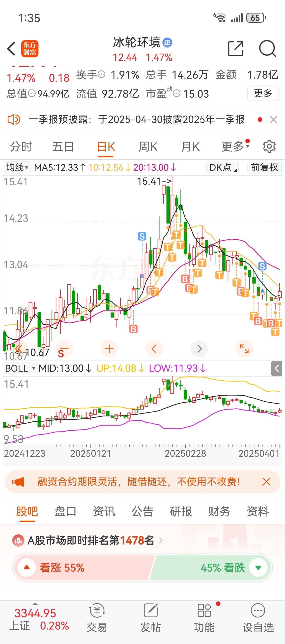Tap the info icon beside 总值
Image resolution: width=285 pixels, height=644 pixels.
tap(32, 94)
